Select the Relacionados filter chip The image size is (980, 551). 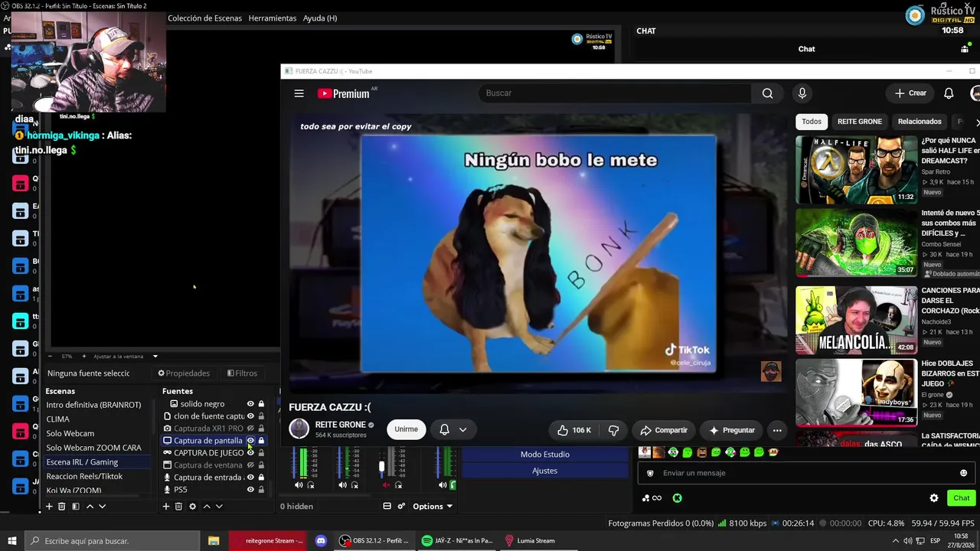point(920,122)
